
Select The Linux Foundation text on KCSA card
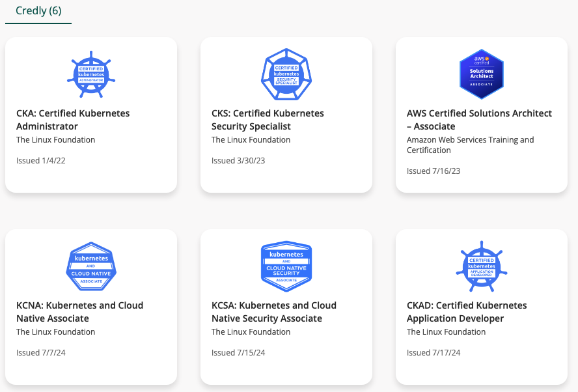[251, 332]
